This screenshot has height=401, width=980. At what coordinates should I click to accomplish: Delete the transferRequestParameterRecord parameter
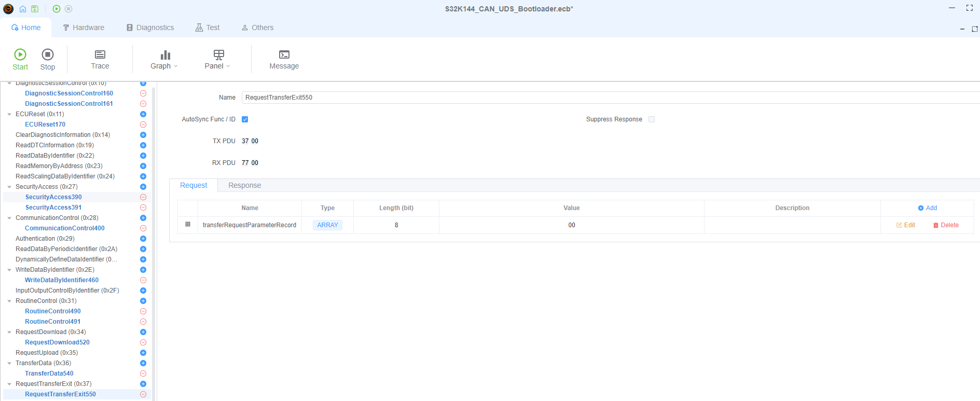[946, 225]
